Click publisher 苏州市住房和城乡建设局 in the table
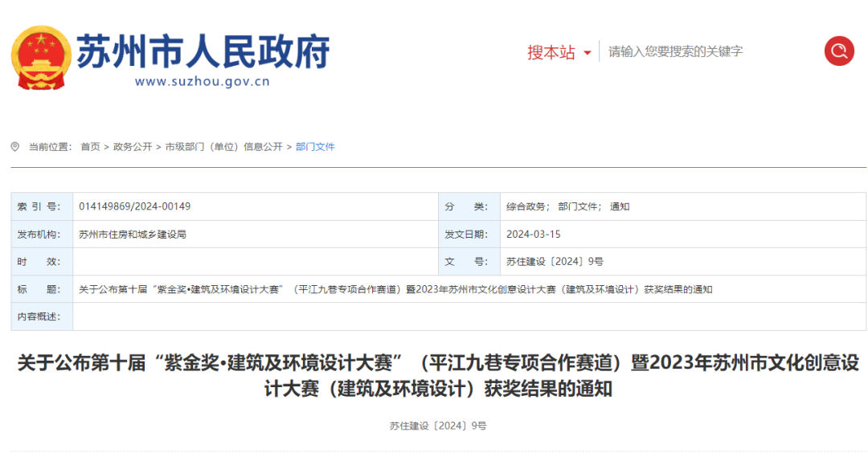 pyautogui.click(x=133, y=235)
